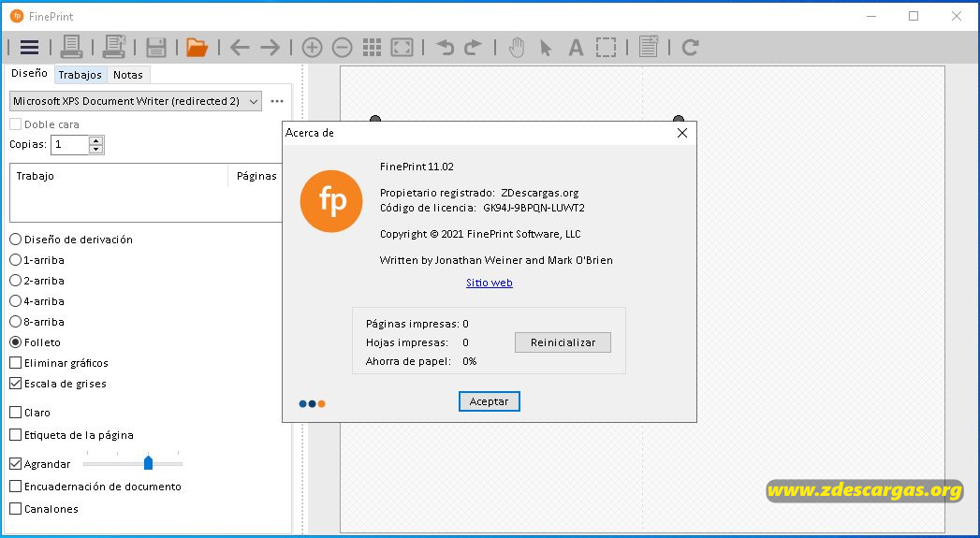980x538 pixels.
Task: Click the Aceptar button
Action: coord(489,401)
